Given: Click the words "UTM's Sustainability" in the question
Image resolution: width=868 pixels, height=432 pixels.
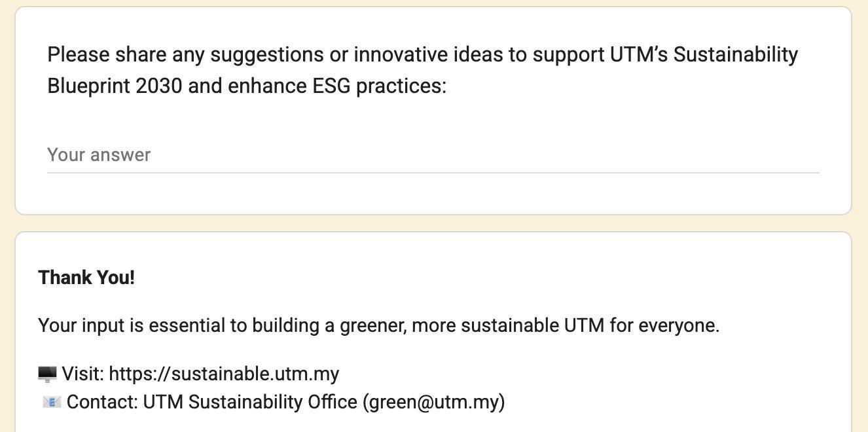Looking at the screenshot, I should pos(704,54).
